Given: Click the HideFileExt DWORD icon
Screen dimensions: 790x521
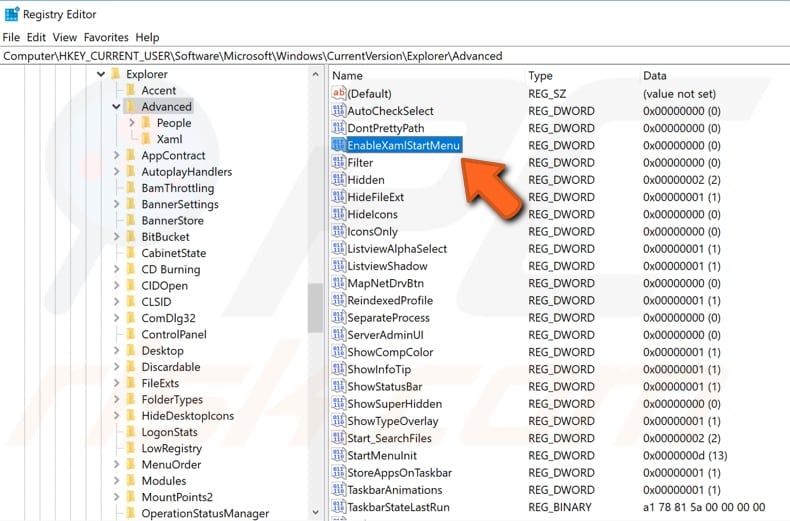Looking at the screenshot, I should coord(339,197).
